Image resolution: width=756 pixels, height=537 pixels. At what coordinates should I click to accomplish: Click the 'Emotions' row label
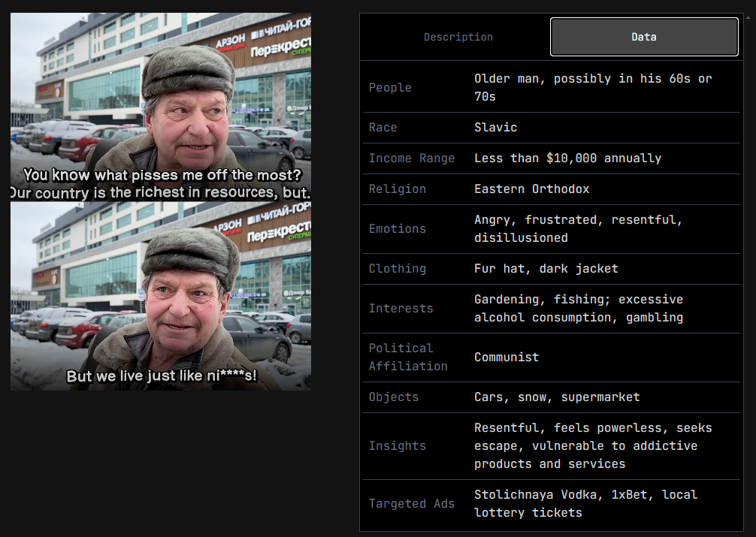tap(398, 229)
